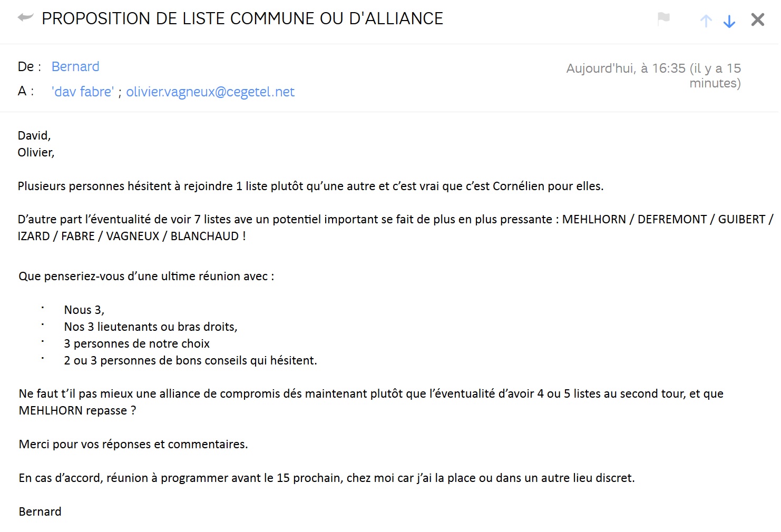The image size is (781, 532).
Task: Click the paragraph starting "Plusieurs personnes hésitent"
Action: point(310,186)
